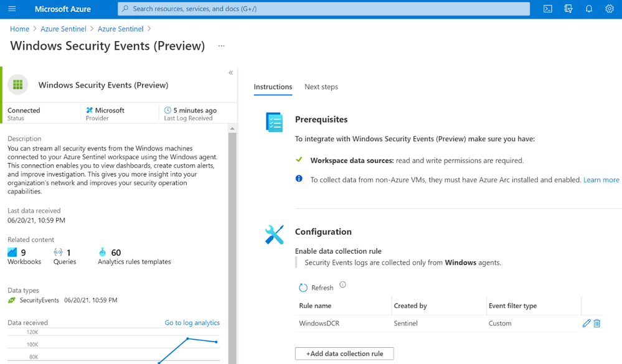
Task: Click the scroll-up arrow of the details pane
Action: tap(232, 128)
